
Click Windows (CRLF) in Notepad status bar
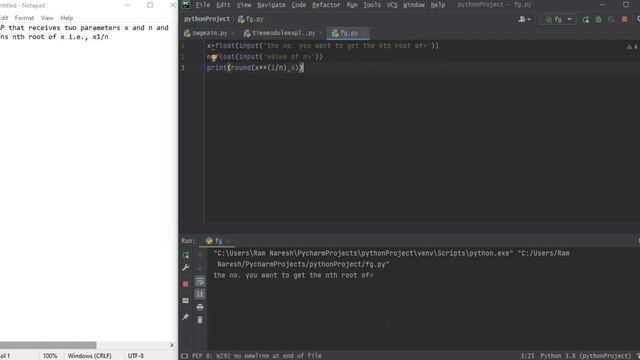click(89, 356)
